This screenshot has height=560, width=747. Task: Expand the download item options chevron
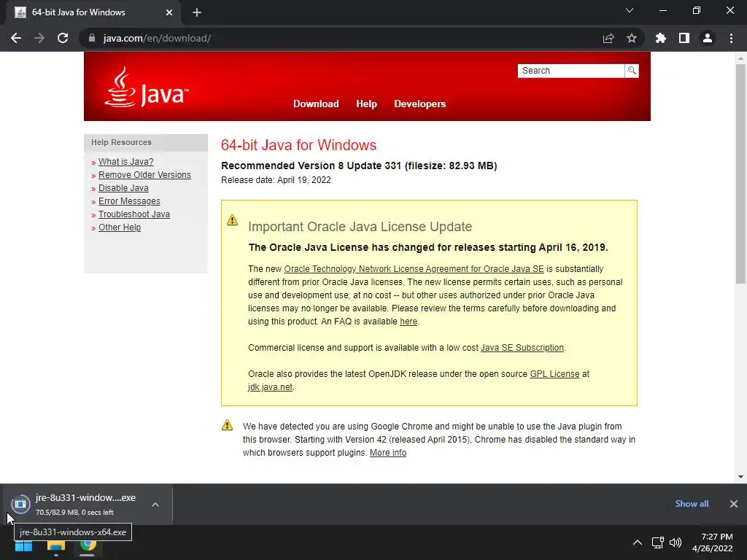tap(155, 505)
